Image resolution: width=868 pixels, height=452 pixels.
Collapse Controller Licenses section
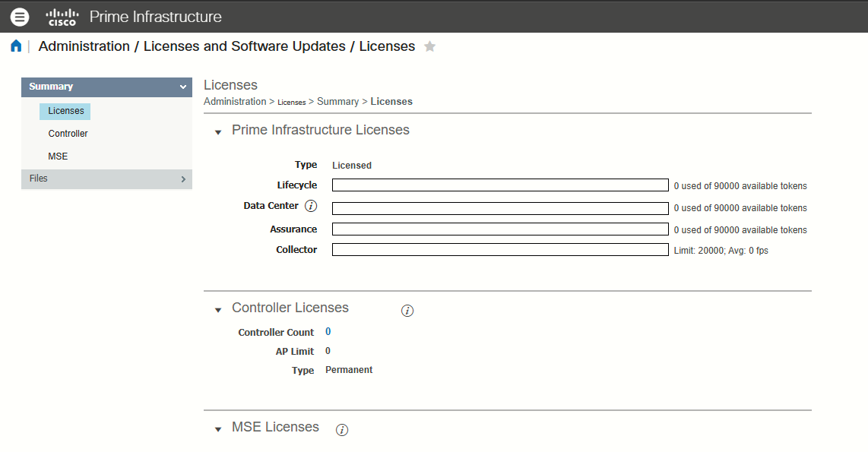click(x=218, y=310)
